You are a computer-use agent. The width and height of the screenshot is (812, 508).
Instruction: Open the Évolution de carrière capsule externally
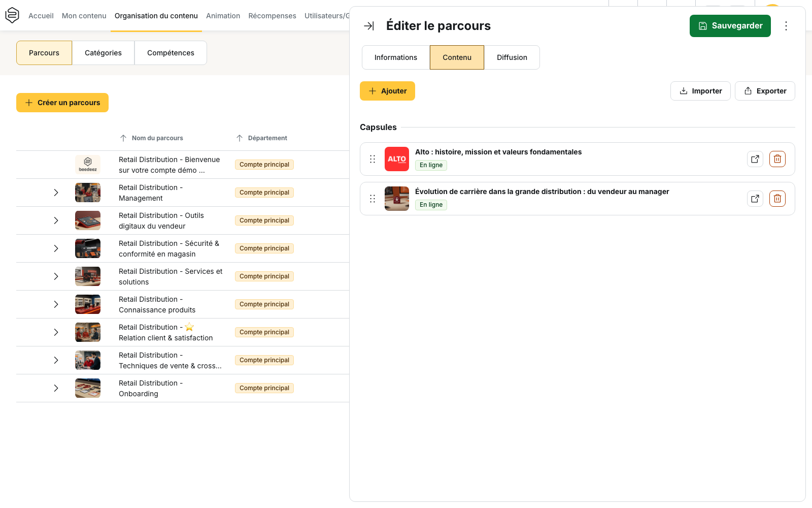755,199
